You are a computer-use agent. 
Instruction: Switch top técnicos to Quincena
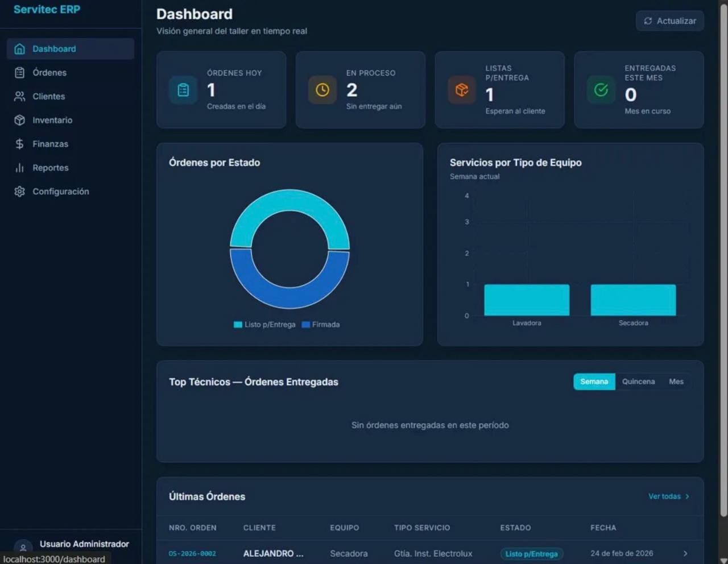coord(638,381)
